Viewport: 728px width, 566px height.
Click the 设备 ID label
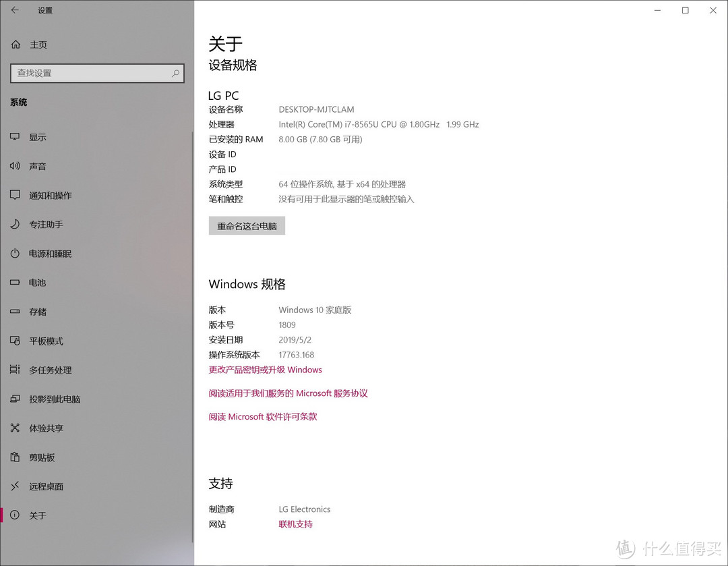[x=222, y=154]
